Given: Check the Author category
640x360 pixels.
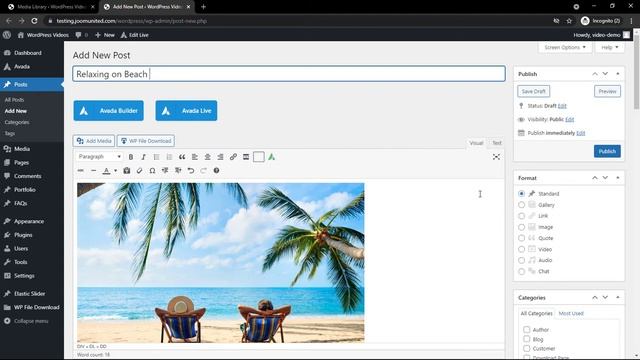Looking at the screenshot, I should (527, 329).
